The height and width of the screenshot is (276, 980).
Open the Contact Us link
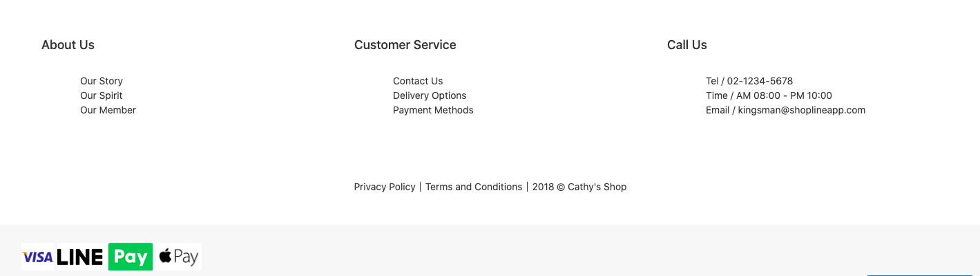pos(418,81)
